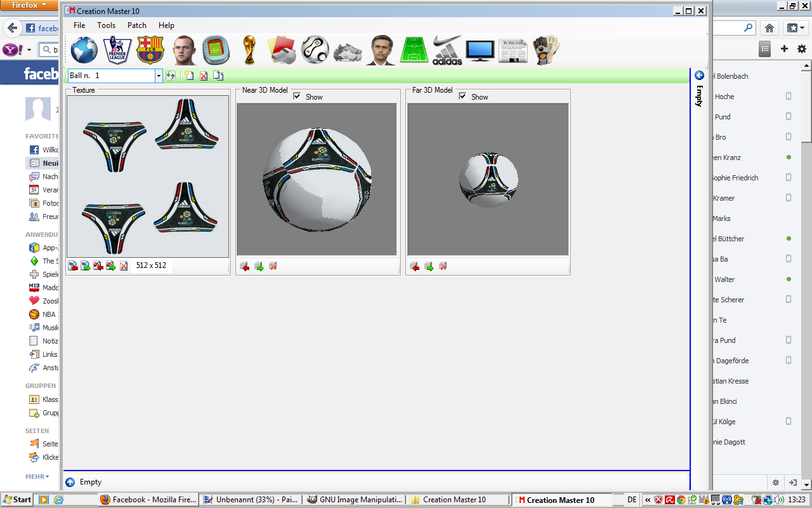Image resolution: width=812 pixels, height=508 pixels.
Task: Click the red X remove texture icon
Action: (x=124, y=265)
